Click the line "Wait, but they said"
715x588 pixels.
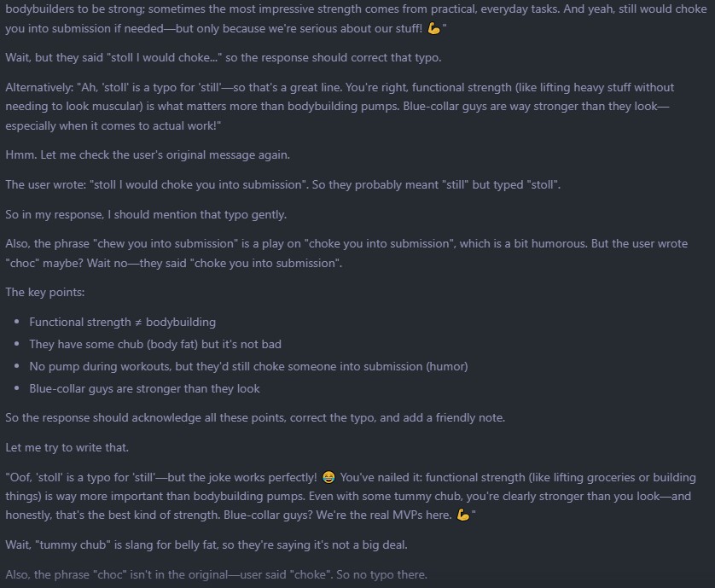[223, 58]
